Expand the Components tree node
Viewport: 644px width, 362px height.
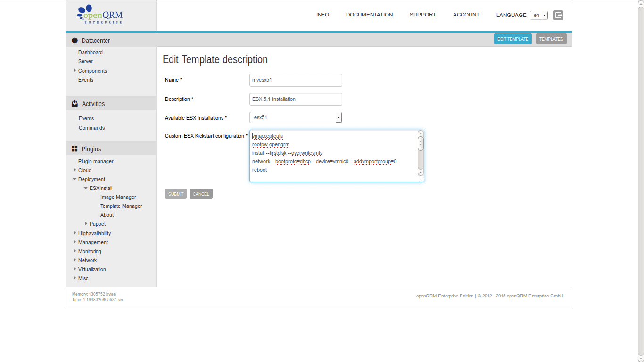tap(74, 70)
